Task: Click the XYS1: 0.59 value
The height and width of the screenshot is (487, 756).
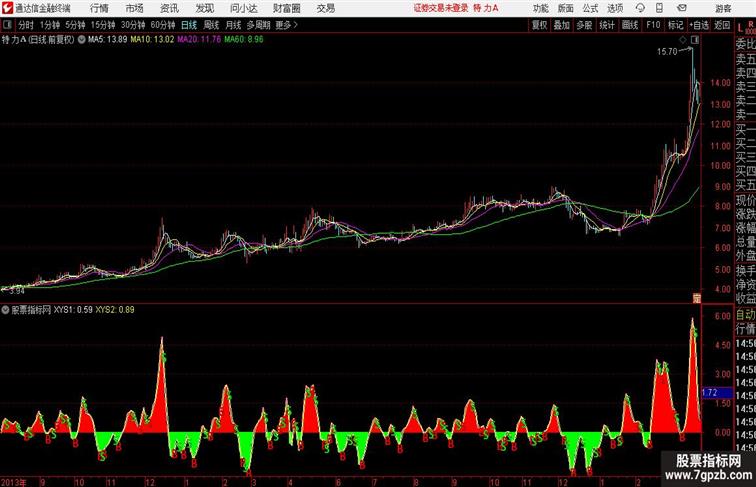Action: tap(73, 310)
